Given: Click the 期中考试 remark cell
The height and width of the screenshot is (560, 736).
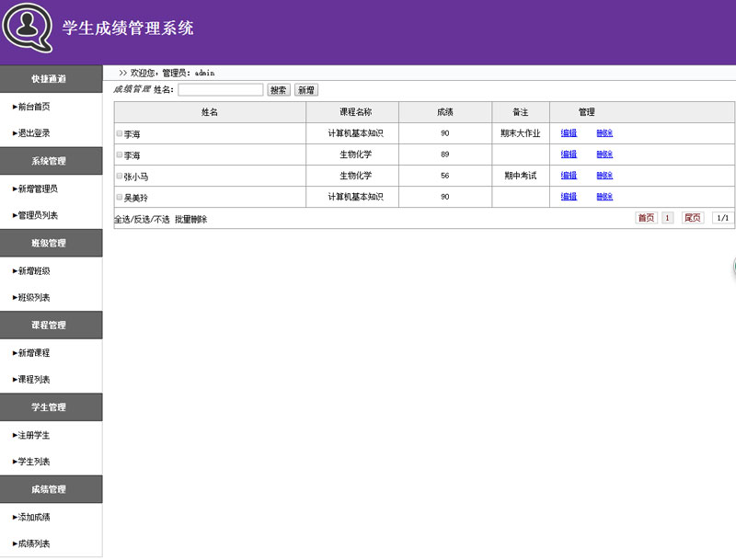Looking at the screenshot, I should 521,176.
